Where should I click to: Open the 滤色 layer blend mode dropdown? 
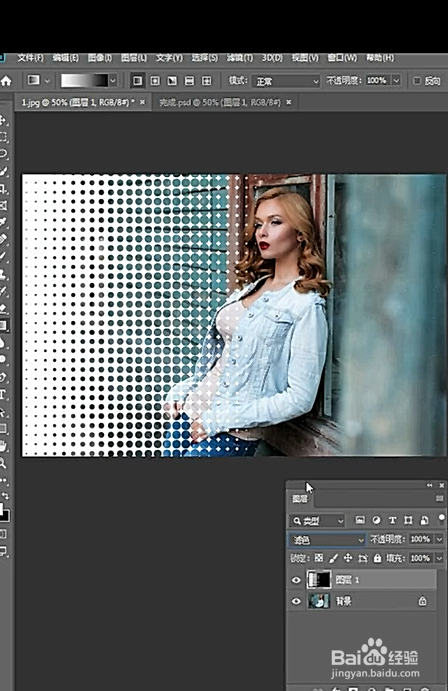coord(327,539)
